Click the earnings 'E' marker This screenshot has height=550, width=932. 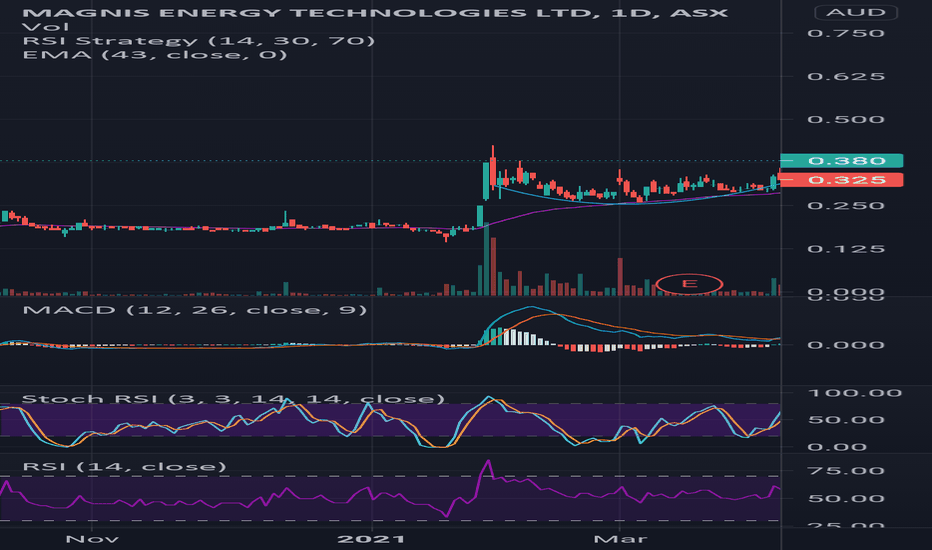(x=689, y=284)
